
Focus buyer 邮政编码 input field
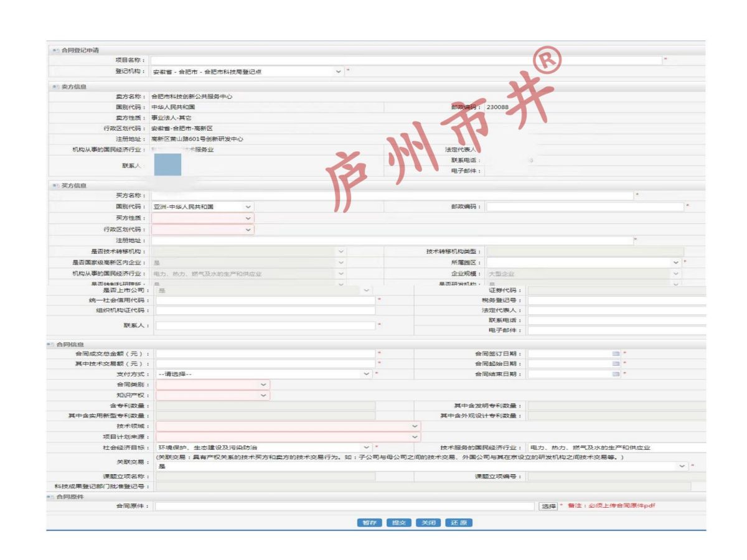(x=585, y=207)
